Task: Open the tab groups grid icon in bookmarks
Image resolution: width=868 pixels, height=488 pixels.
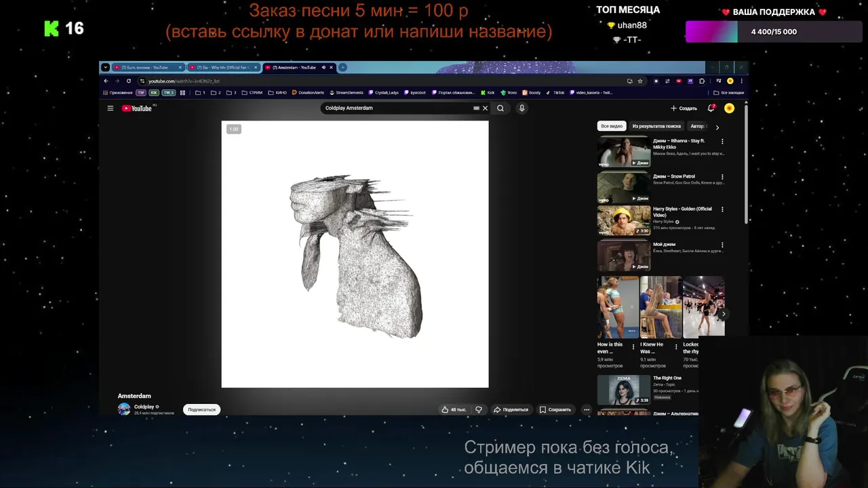Action: pyautogui.click(x=182, y=92)
